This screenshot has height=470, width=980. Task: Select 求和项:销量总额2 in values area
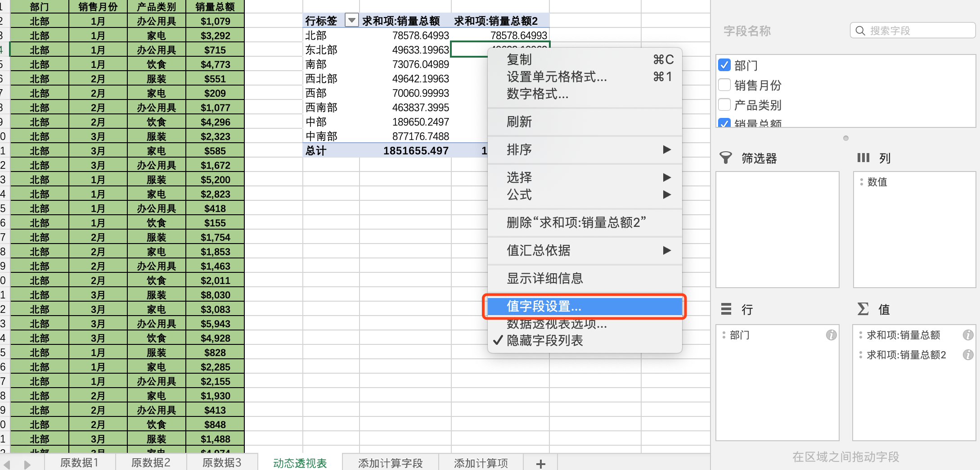906,355
